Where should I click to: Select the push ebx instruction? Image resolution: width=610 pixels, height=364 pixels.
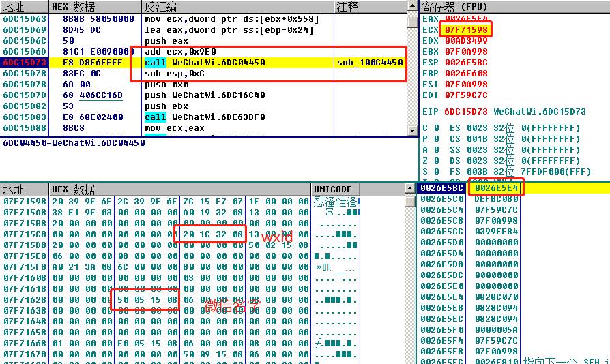[166, 106]
